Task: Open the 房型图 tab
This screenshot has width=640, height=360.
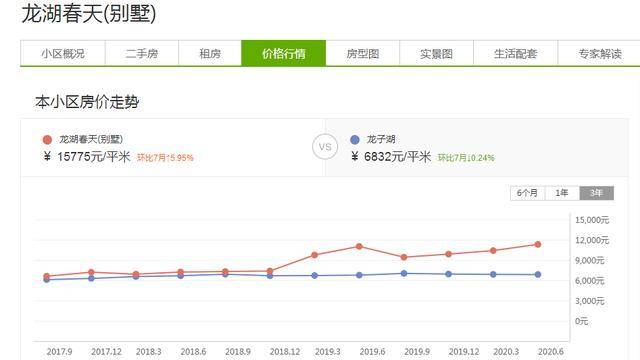Action: pyautogui.click(x=362, y=53)
